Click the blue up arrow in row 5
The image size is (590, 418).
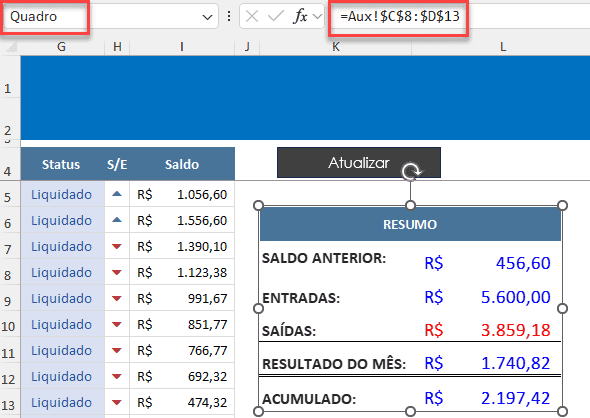117,194
